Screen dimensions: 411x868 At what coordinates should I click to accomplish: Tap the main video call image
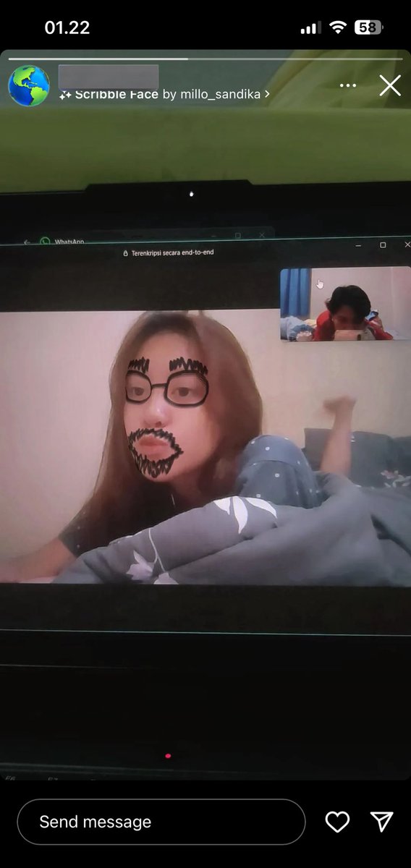205,447
